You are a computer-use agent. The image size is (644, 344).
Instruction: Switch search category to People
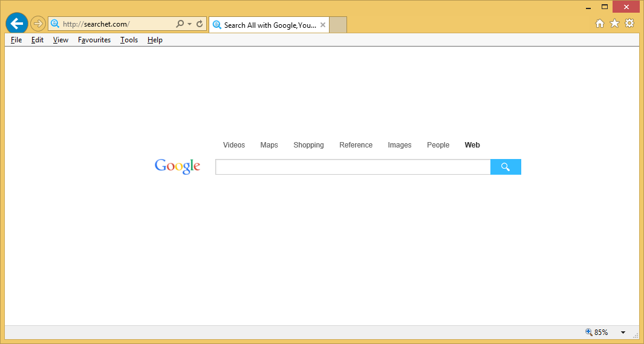[x=438, y=145]
